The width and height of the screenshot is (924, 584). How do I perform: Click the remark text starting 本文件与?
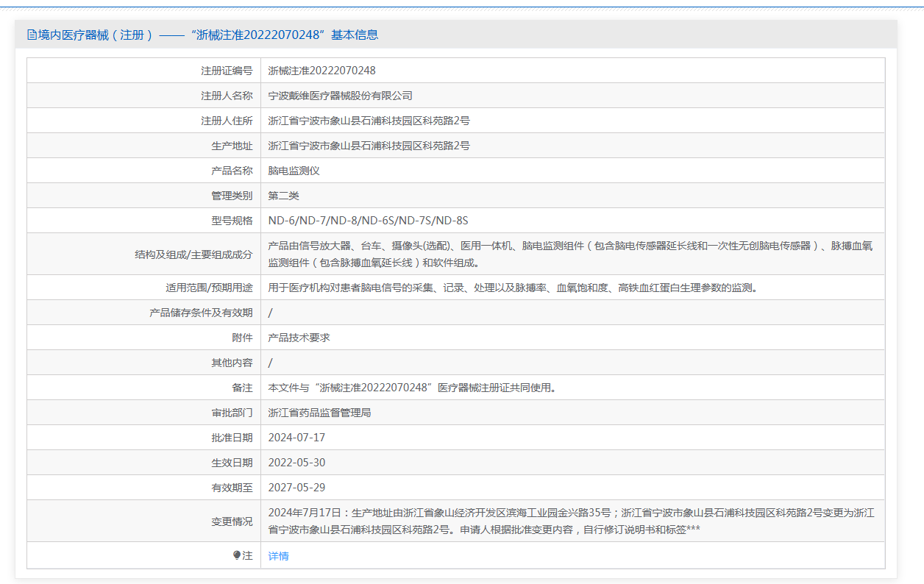(x=413, y=388)
